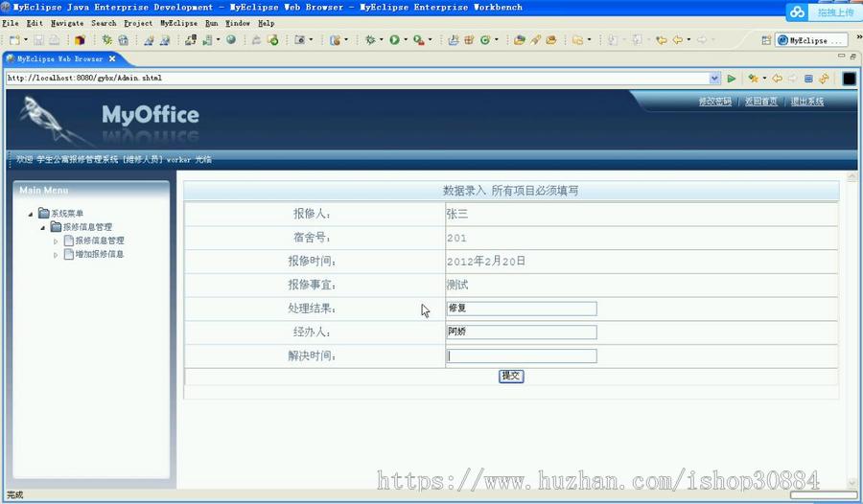Viewport: 863px width, 504px height.
Task: Click the browser refresh icon
Action: click(x=824, y=79)
